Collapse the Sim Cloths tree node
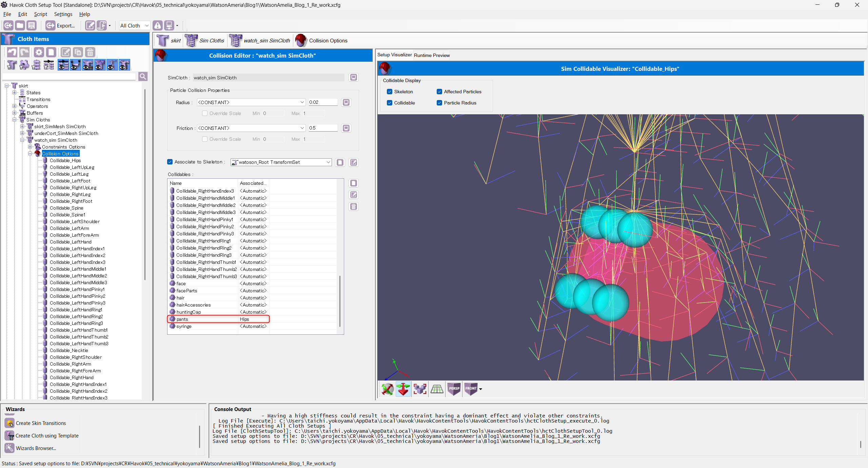 point(15,120)
